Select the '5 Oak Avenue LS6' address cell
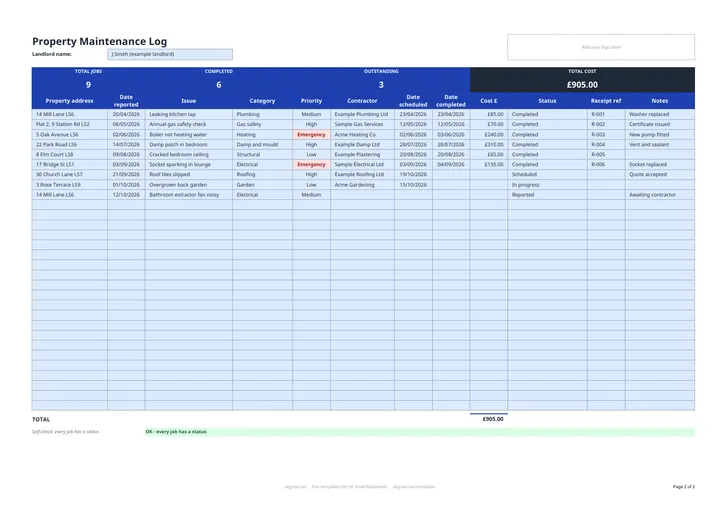The width and height of the screenshot is (720, 509). tap(70, 135)
